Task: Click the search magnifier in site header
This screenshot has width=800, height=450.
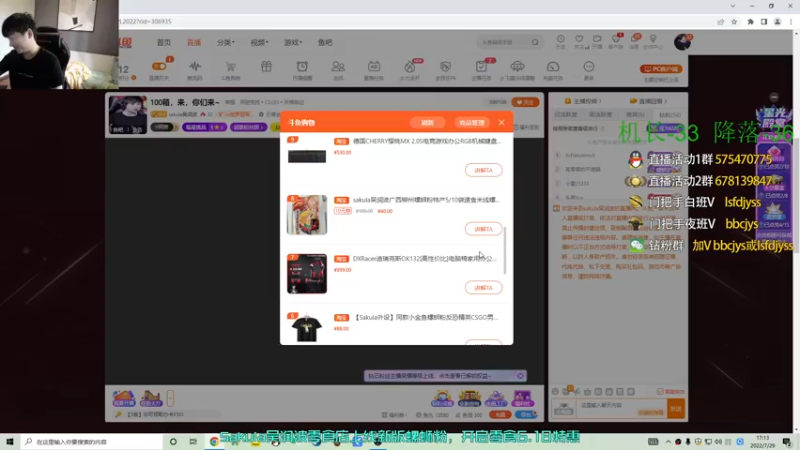Action: tap(535, 42)
